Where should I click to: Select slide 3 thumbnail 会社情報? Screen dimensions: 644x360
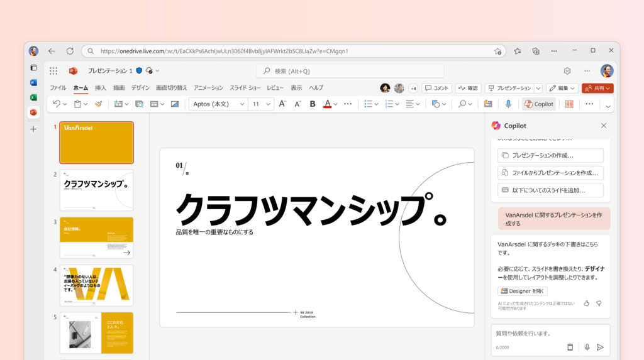point(96,237)
